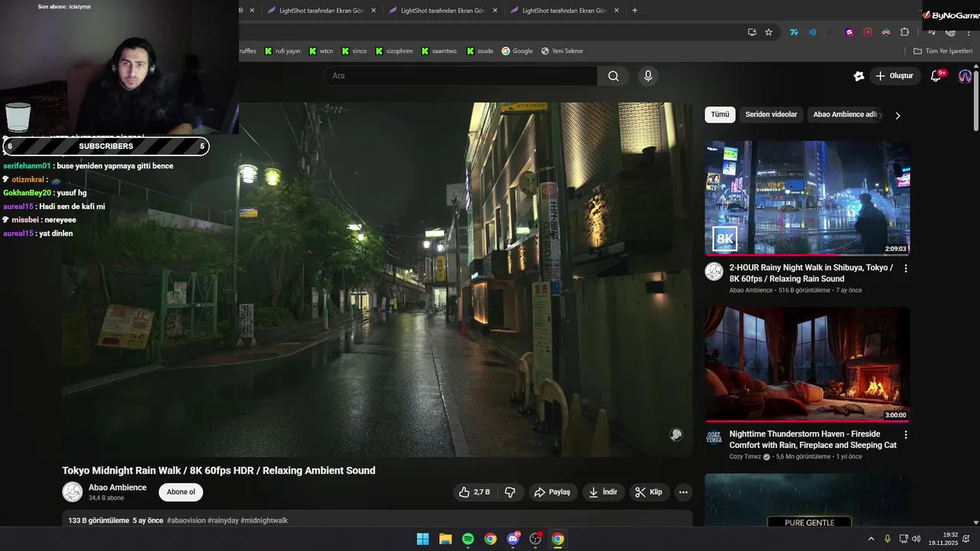
Task: Open the Abao Ambience channel name link
Action: coord(117,487)
